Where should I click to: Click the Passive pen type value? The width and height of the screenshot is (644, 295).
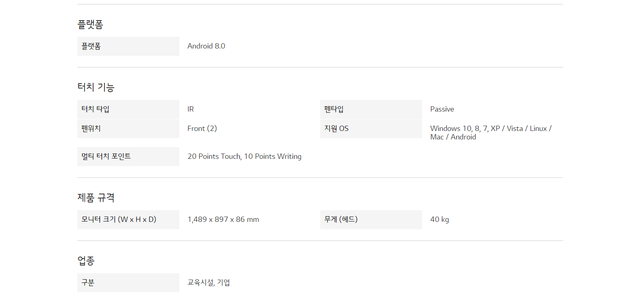click(x=442, y=109)
